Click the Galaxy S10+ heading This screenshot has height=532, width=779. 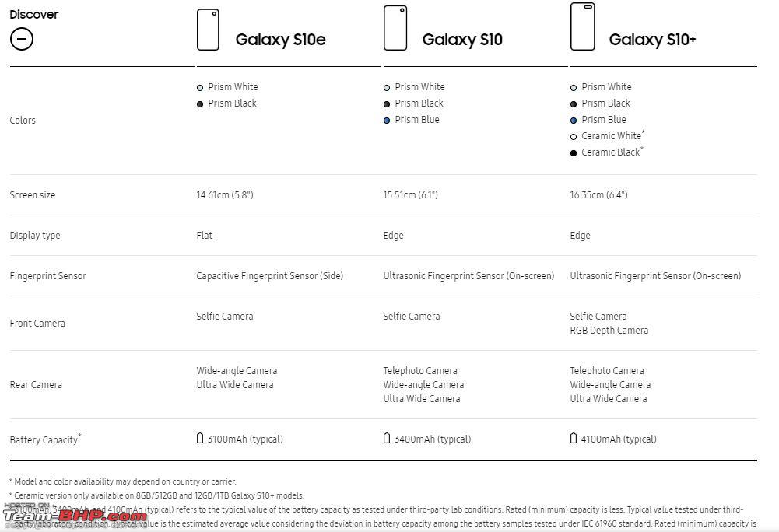pyautogui.click(x=652, y=39)
